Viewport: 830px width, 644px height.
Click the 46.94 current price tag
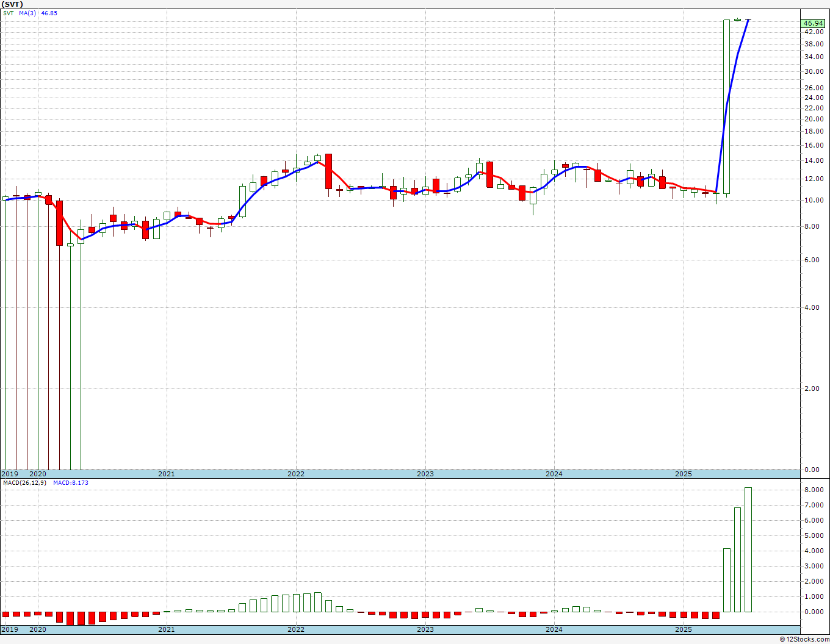click(x=814, y=23)
